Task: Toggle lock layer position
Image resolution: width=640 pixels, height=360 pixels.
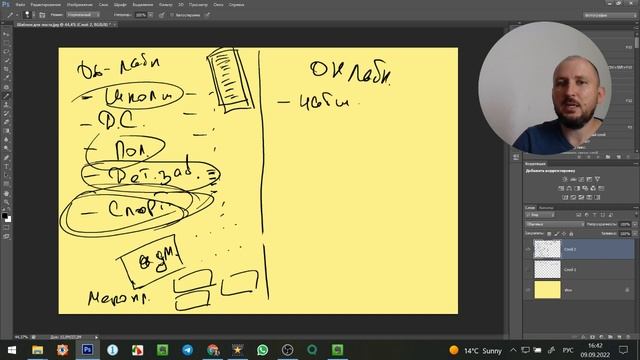Action: [x=564, y=233]
